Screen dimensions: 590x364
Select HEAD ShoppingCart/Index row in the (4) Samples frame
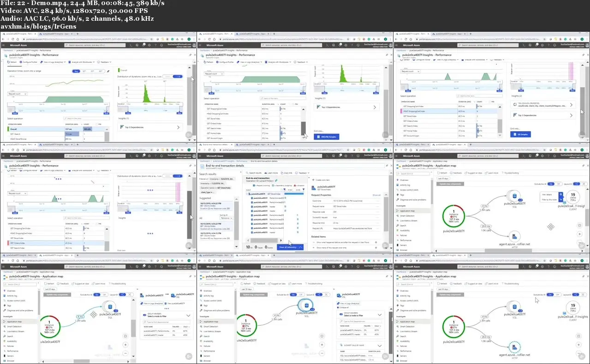pyautogui.click(x=450, y=111)
